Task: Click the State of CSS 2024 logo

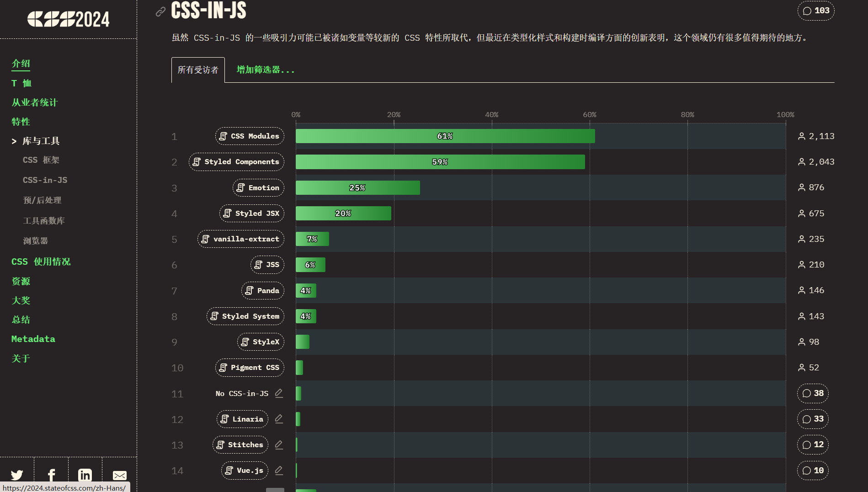Action: click(68, 19)
